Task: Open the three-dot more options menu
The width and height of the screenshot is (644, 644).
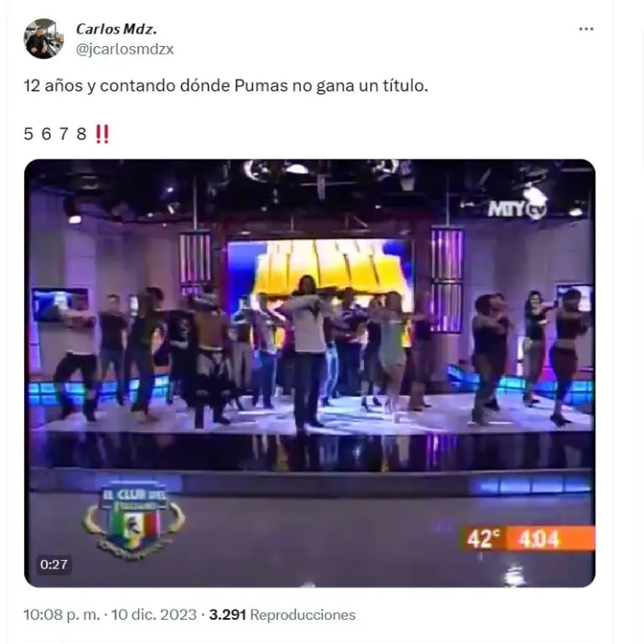Action: pyautogui.click(x=586, y=29)
